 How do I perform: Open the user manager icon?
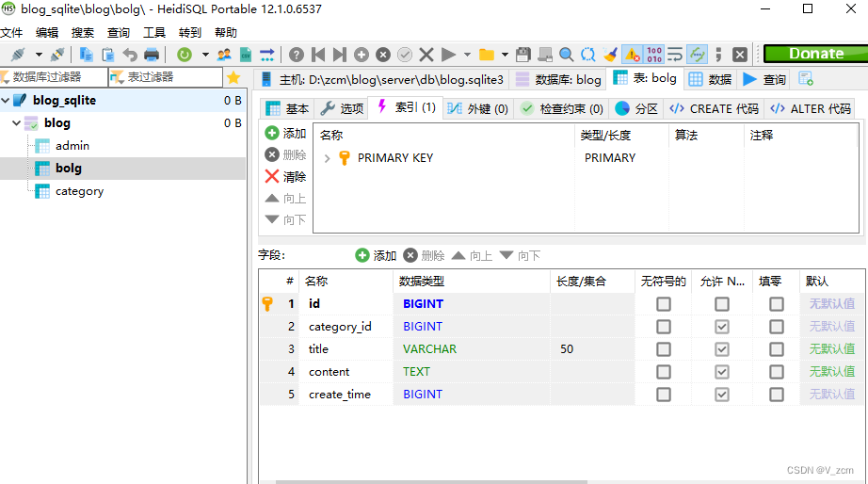pos(224,55)
